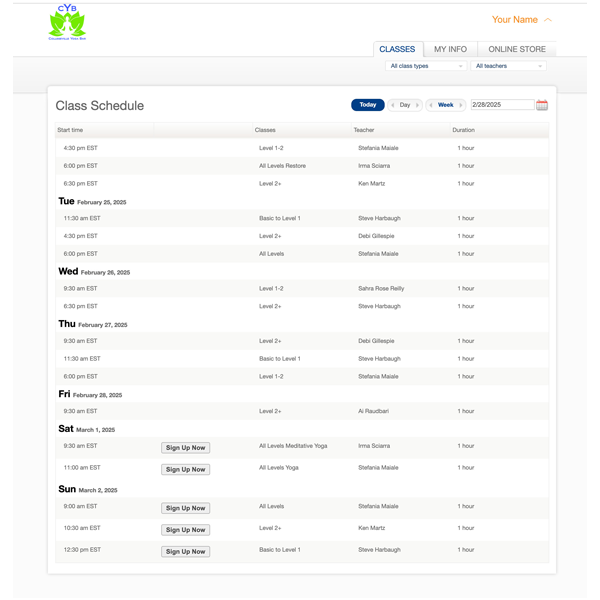Sign up for All Levels Meditative Yoga
The width and height of the screenshot is (600, 600).
(185, 448)
